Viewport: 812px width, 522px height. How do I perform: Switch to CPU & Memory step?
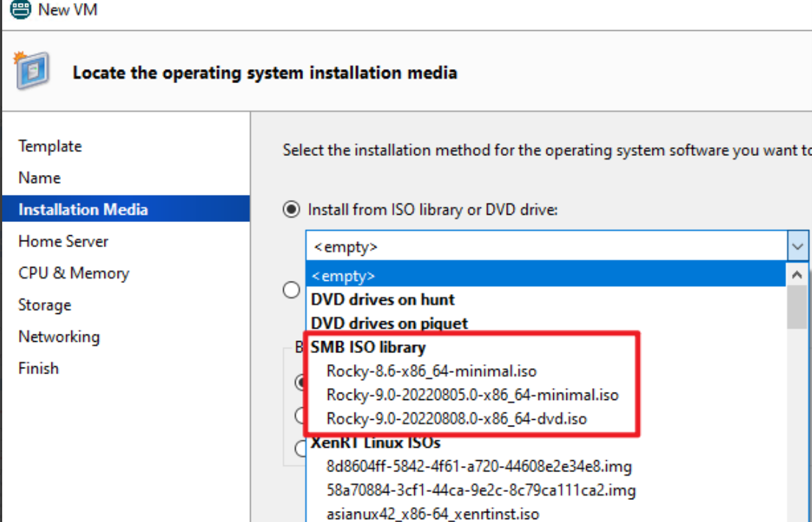click(74, 273)
